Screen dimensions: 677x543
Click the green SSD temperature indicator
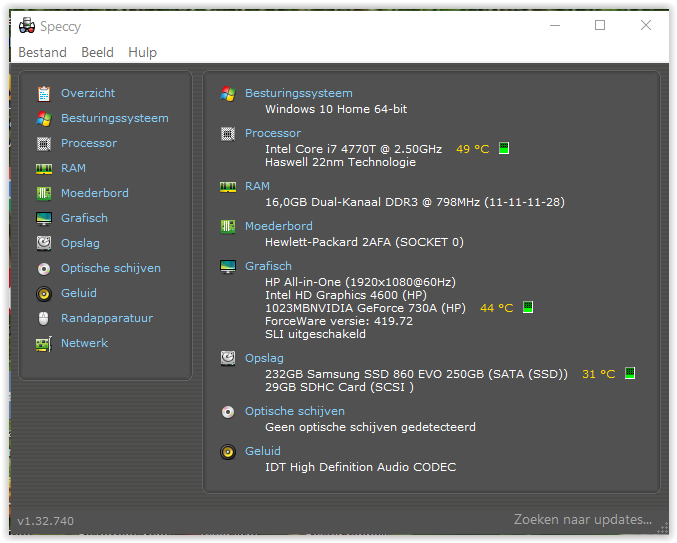[x=630, y=374]
